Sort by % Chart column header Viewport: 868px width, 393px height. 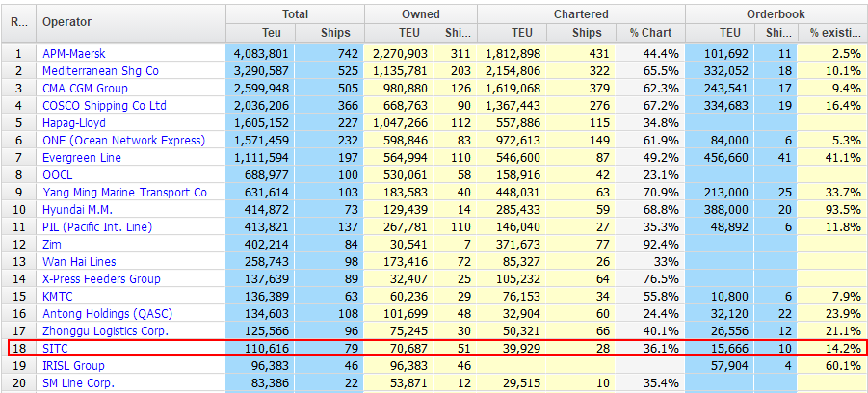650,33
